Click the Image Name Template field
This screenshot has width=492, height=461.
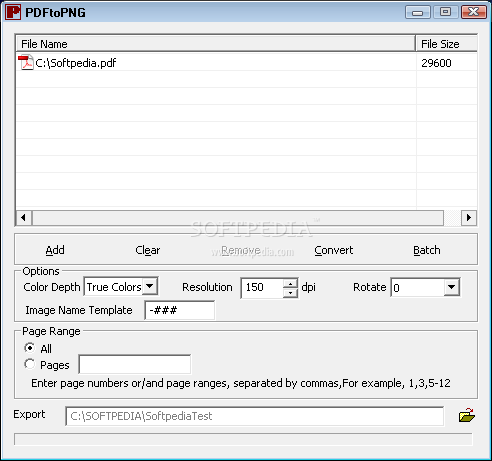(x=180, y=310)
